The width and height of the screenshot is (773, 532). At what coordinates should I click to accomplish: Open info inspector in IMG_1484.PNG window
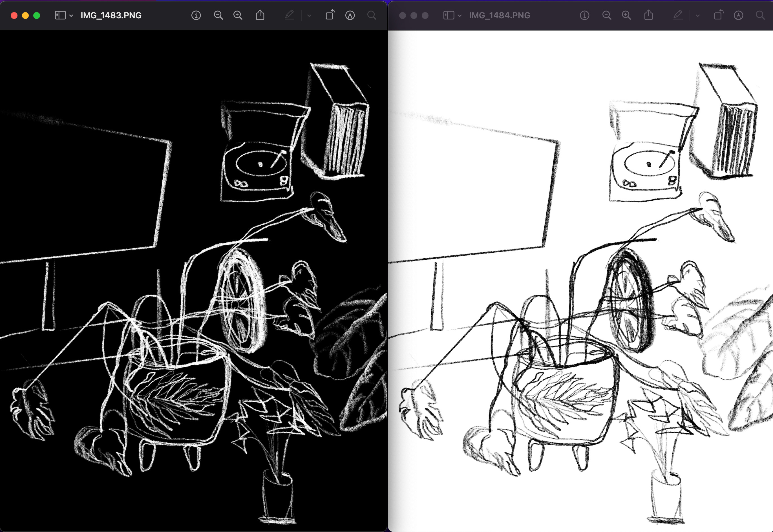584,15
